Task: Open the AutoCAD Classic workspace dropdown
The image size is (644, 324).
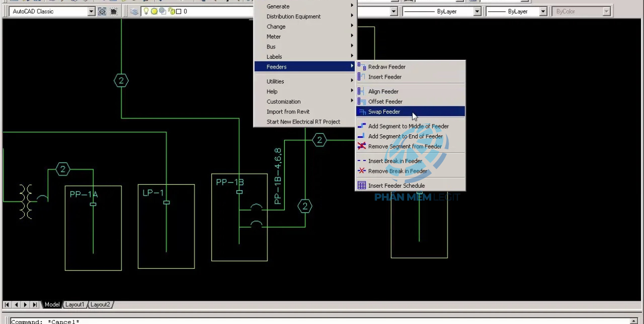Action: 91,11
